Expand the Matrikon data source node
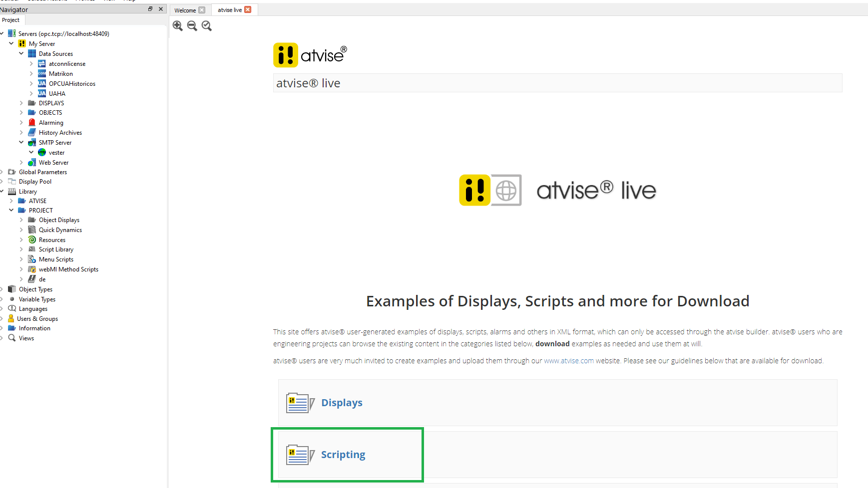 [x=31, y=73]
